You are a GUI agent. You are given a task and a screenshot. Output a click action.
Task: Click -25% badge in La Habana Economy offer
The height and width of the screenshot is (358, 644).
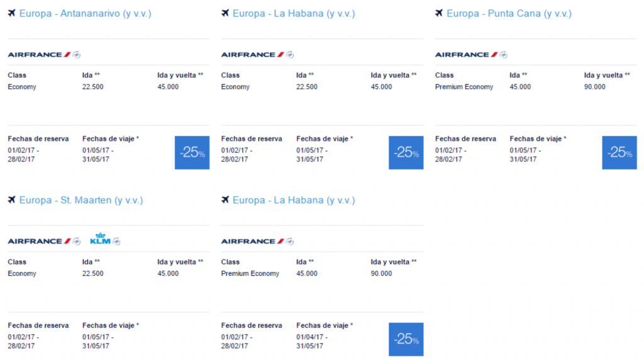click(406, 153)
